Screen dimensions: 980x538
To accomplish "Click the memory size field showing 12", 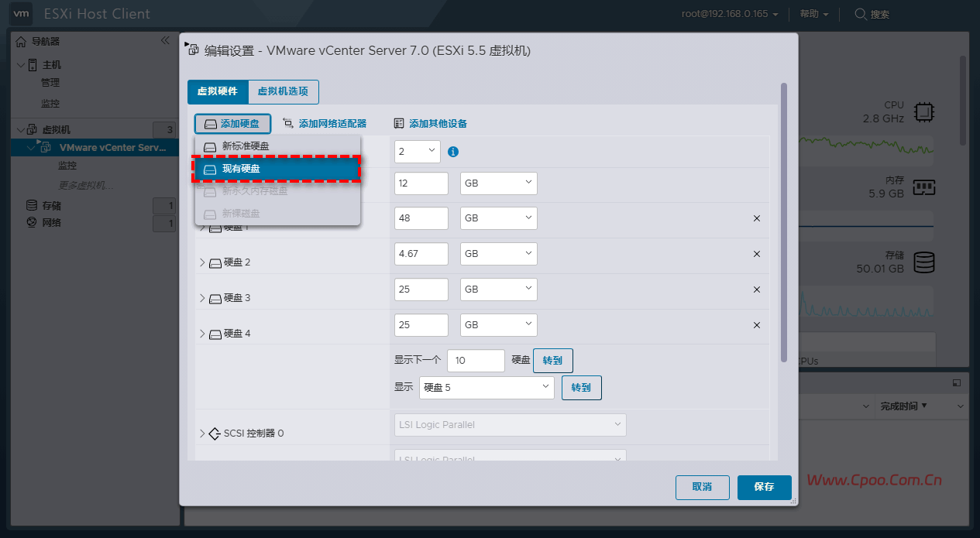I will pyautogui.click(x=421, y=183).
